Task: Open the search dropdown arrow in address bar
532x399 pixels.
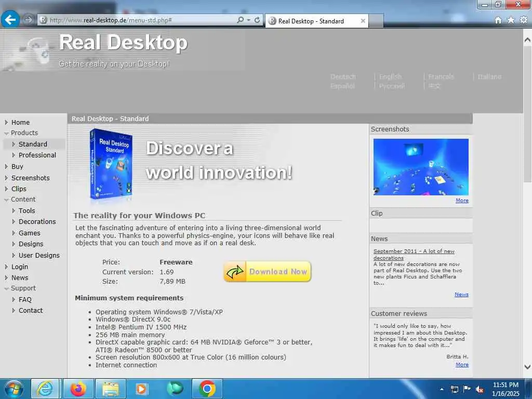Action: point(249,20)
